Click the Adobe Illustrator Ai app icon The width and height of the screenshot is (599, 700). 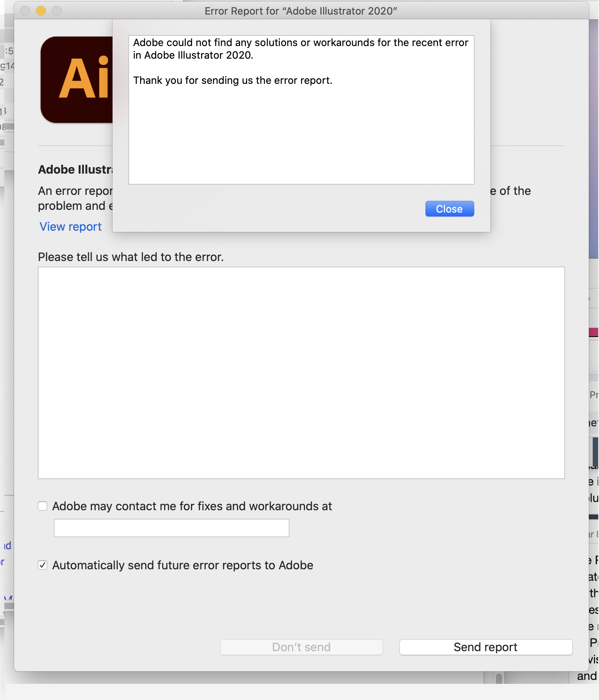coord(77,80)
